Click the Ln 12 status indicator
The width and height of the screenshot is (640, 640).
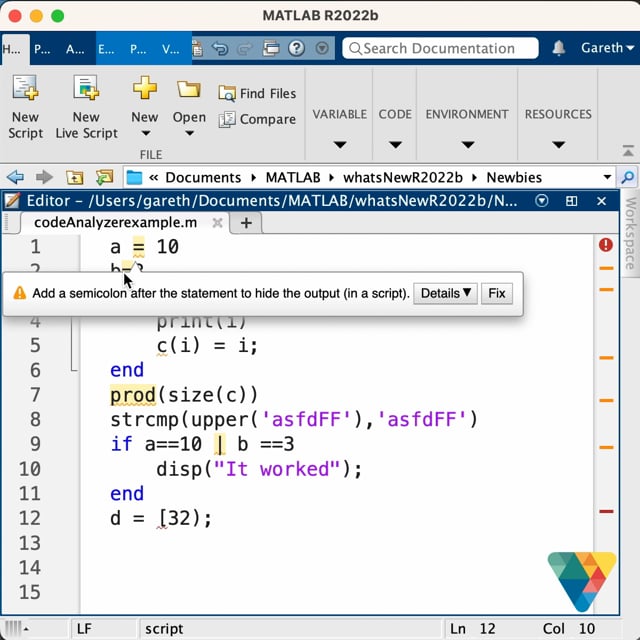472,629
